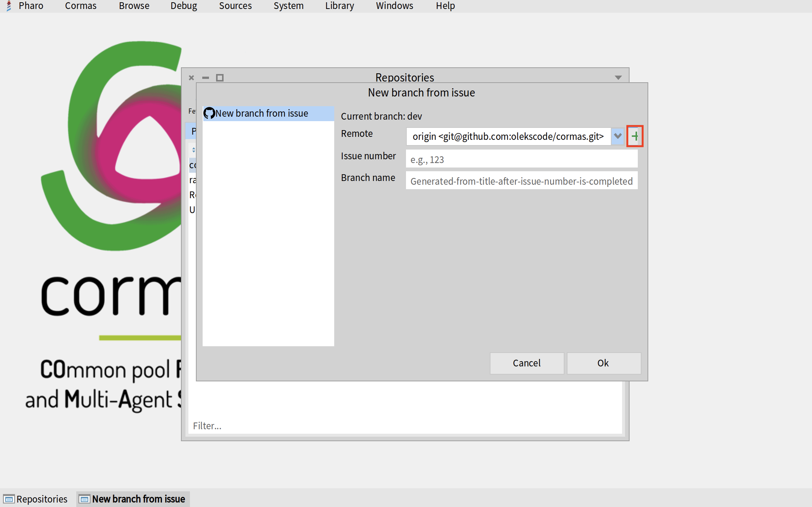Click the Pharo lighthouse logo icon

9,6
